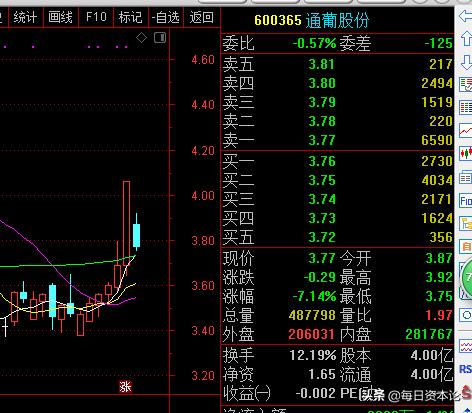This screenshot has width=472, height=413.
Task: Select the 买五 row price 3.72
Action: pyautogui.click(x=322, y=237)
